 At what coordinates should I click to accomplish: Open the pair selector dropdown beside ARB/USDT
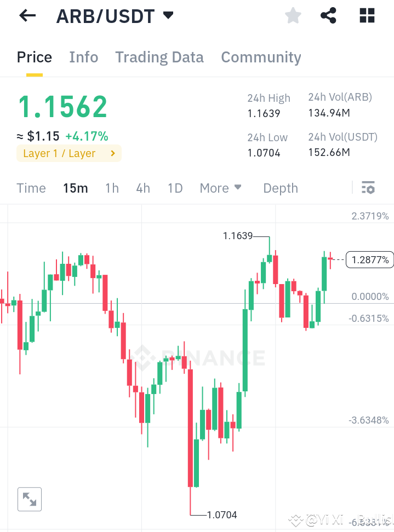[168, 15]
